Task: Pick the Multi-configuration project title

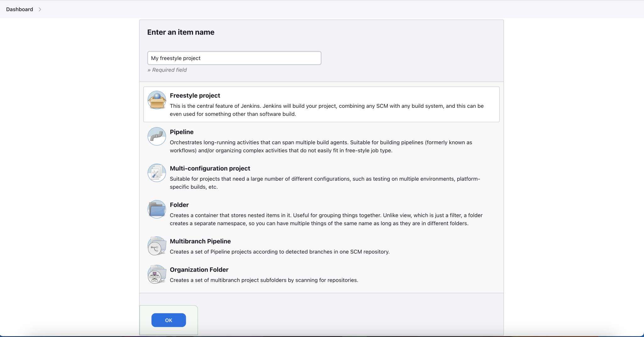Action: 210,168
